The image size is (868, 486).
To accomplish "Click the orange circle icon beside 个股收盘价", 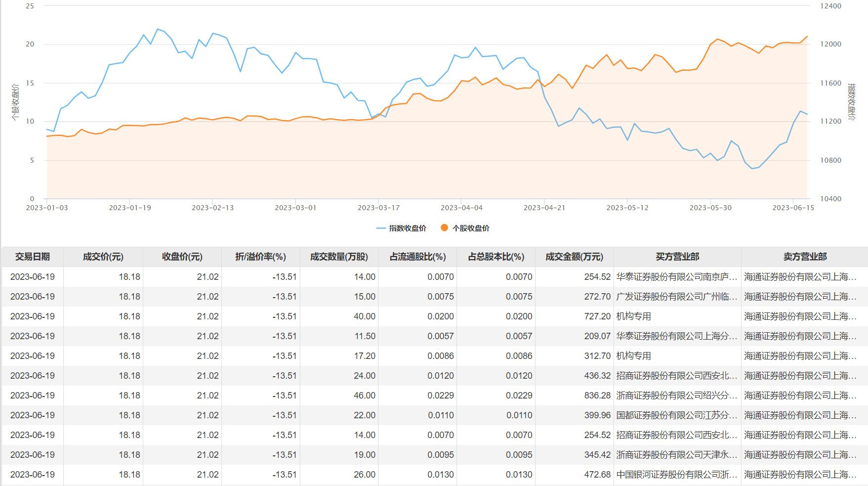I will (444, 228).
